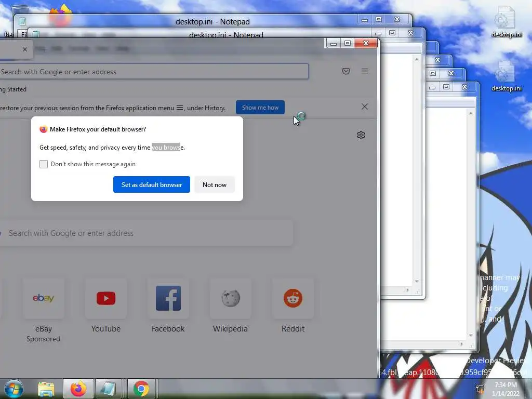This screenshot has height=399, width=532.
Task: Click Set as default browser button
Action: [151, 184]
